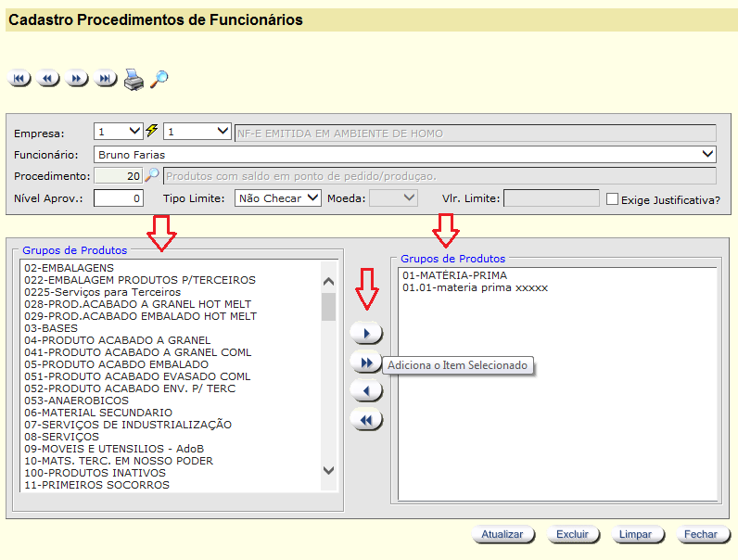Open second Empresa branch dropdown

[x=197, y=132]
